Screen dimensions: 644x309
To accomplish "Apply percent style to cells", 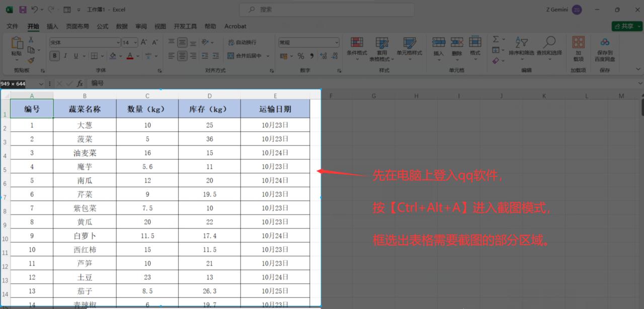I will [301, 56].
